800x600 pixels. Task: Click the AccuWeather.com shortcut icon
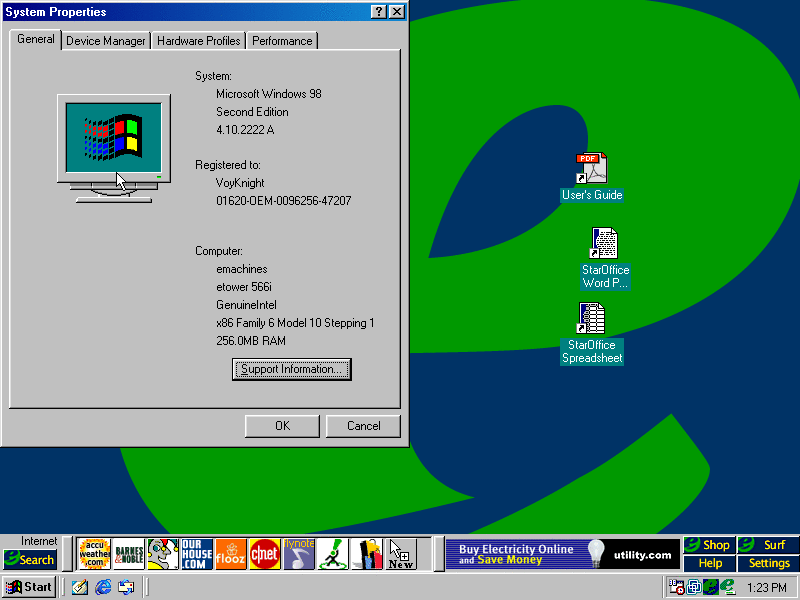pos(94,553)
